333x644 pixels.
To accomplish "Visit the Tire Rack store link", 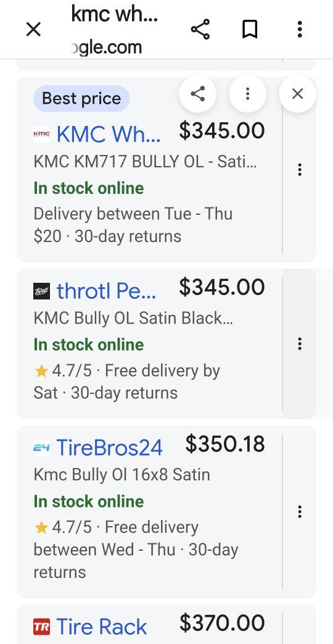I will 102,627.
